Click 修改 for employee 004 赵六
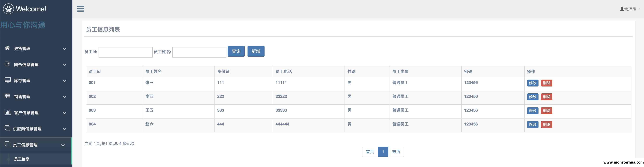Screen dimensions: 644x167 pos(533,124)
